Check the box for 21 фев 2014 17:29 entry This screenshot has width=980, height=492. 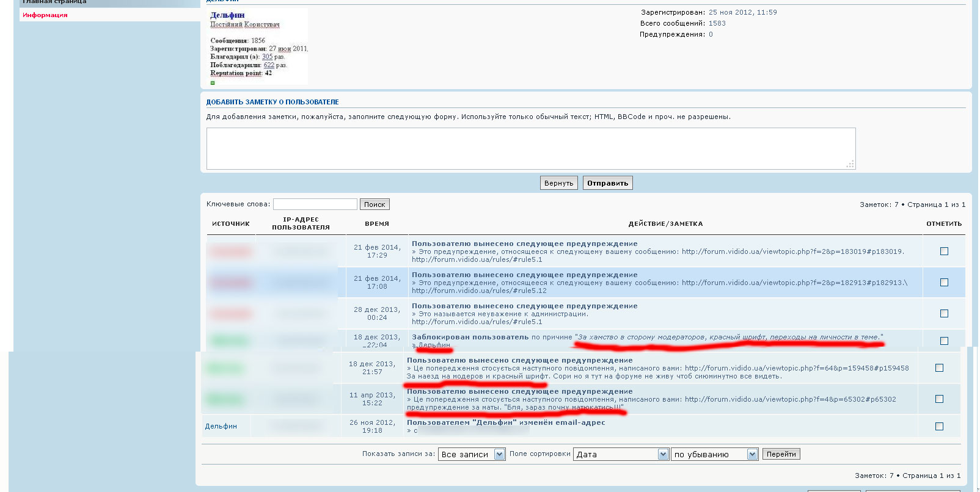point(944,251)
